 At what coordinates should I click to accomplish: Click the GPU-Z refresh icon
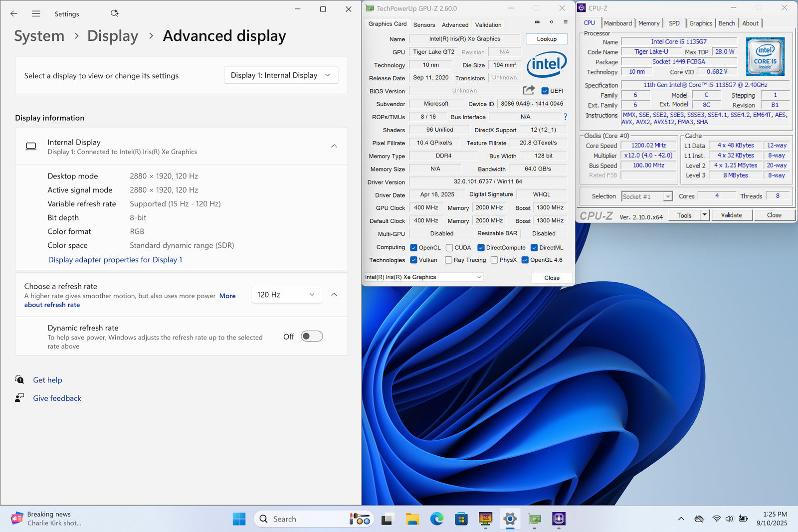[x=551, y=22]
